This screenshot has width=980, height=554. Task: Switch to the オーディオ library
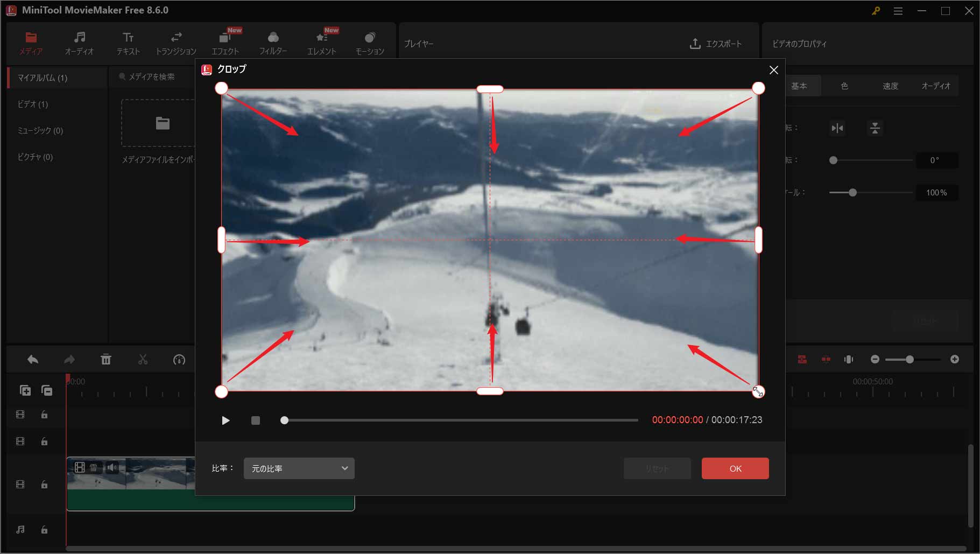click(x=80, y=43)
